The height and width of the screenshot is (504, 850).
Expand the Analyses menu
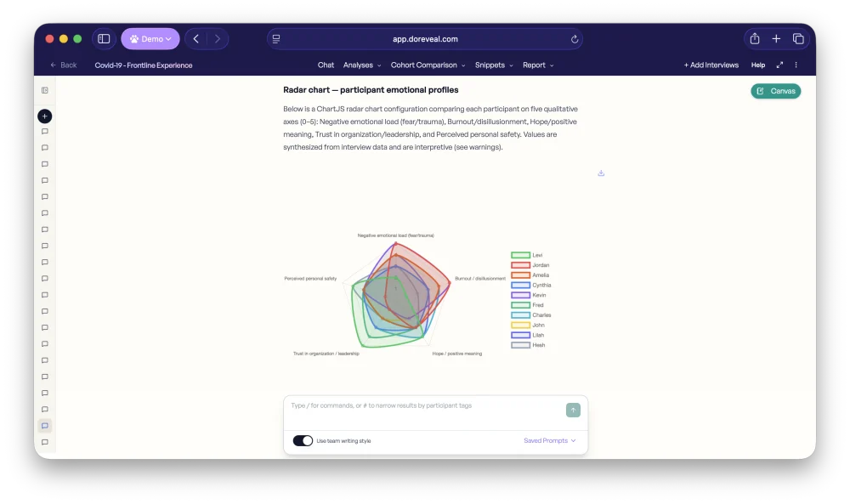coord(362,65)
